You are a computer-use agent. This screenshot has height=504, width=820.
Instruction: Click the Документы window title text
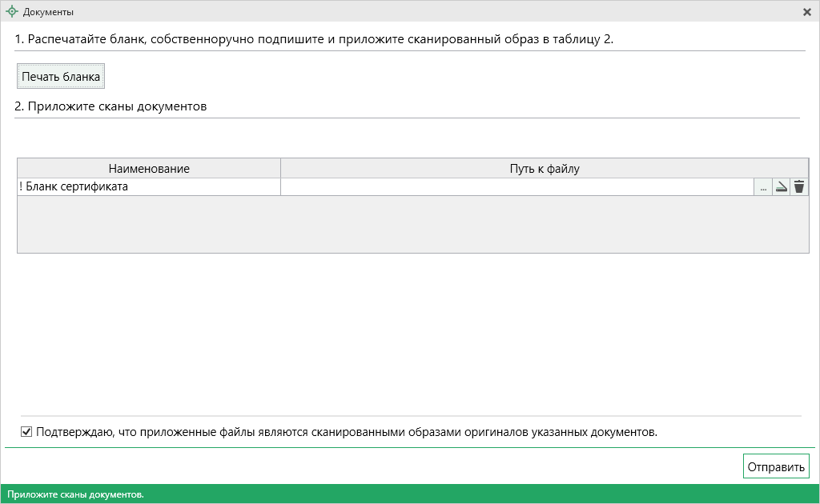coord(49,12)
